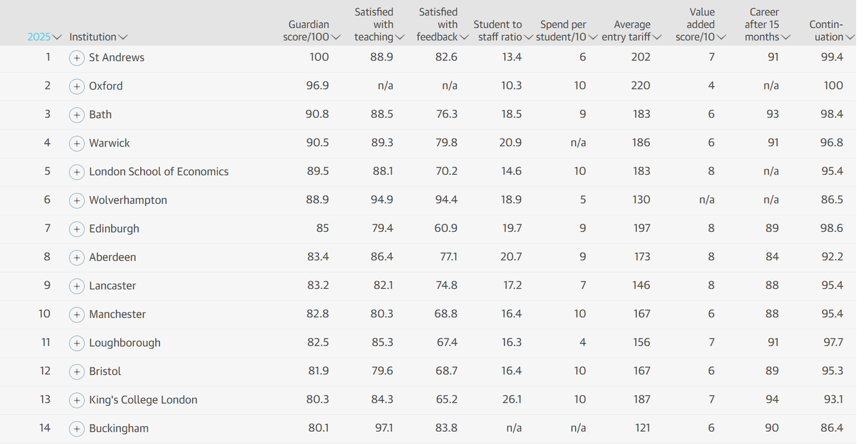Select the Bristol institution name
Screen dimensions: 868x444
click(x=105, y=371)
